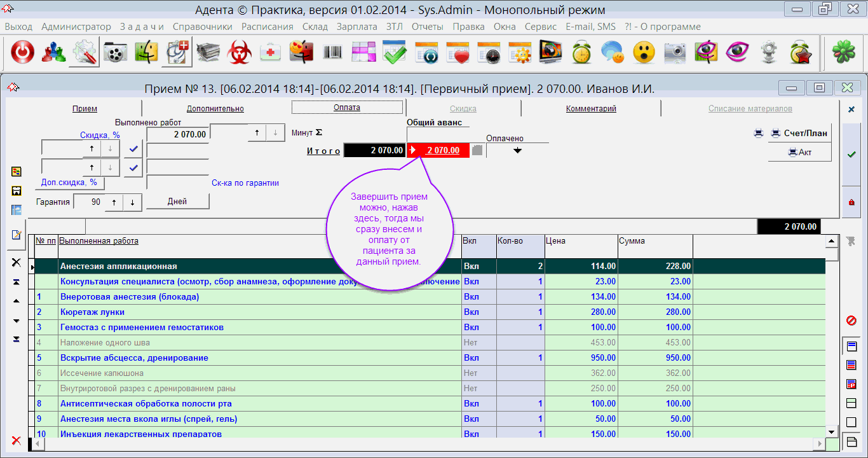Open the red biohazard toolbar icon
Image resolution: width=868 pixels, height=458 pixels.
click(x=240, y=53)
